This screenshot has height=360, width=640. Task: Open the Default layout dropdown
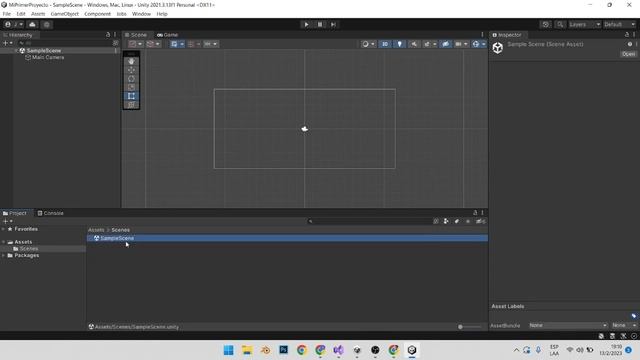click(x=619, y=24)
